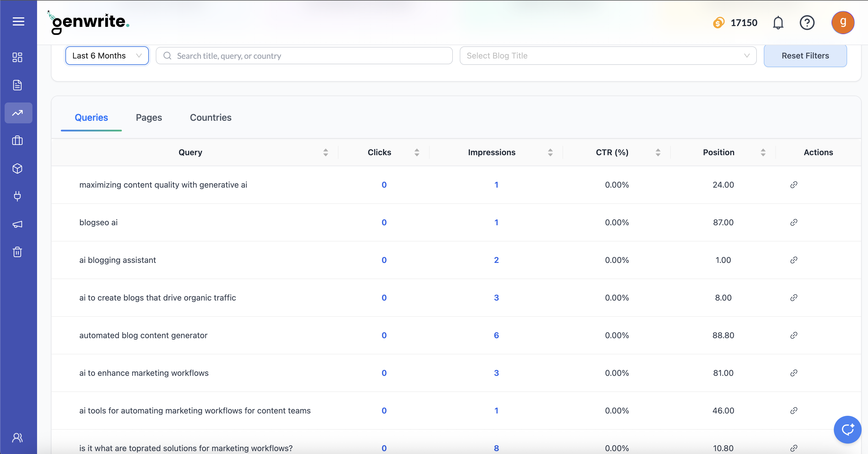Click the coins balance showing 17150
Viewport: 868px width, 454px height.
[735, 23]
